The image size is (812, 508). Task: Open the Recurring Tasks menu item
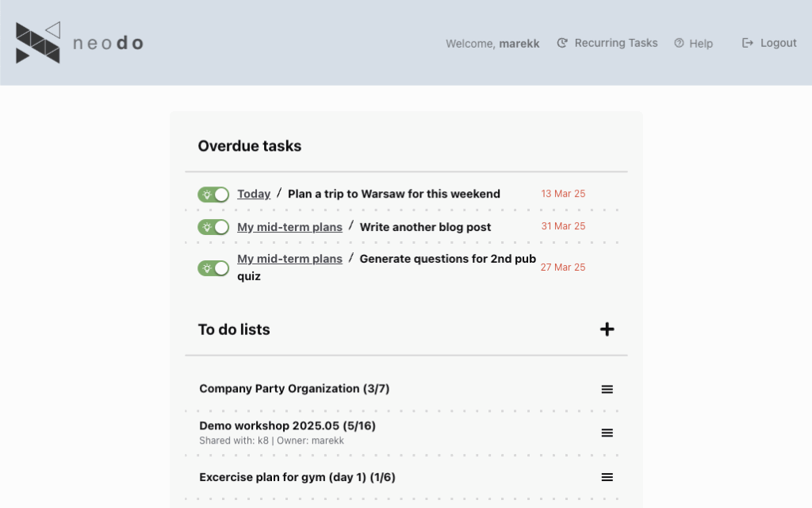pos(616,43)
